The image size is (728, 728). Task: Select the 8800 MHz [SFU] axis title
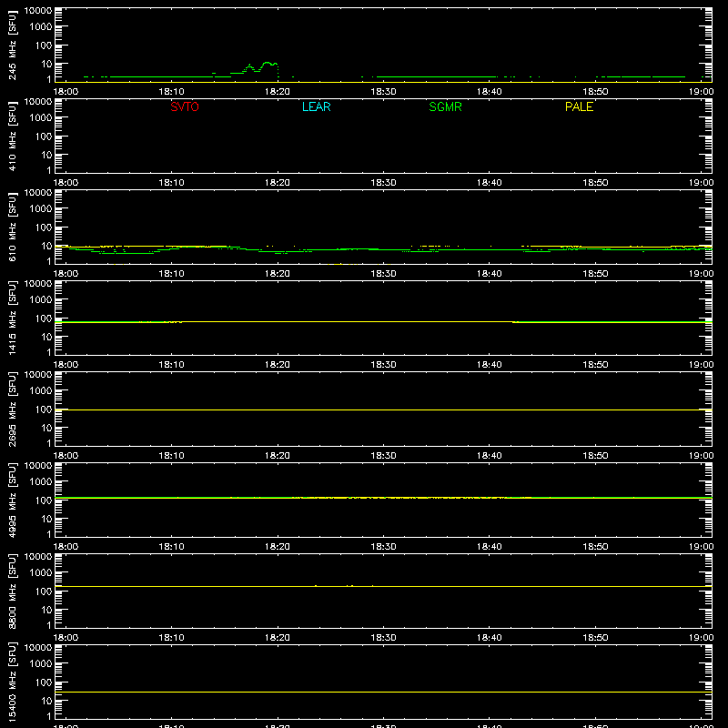pos(12,591)
